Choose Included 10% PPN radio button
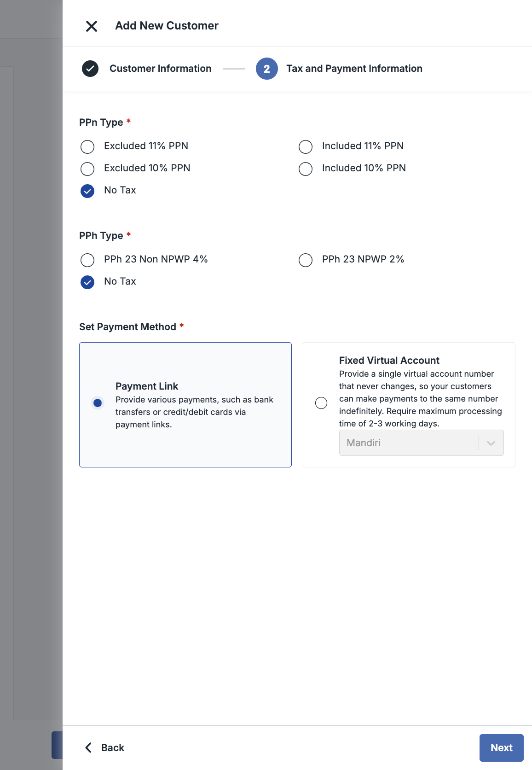 (x=306, y=169)
